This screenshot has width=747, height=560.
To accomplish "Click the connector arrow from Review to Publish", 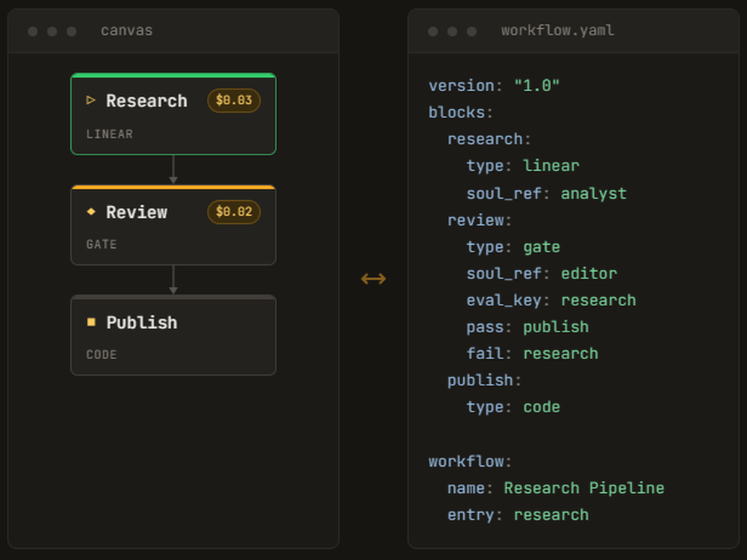I will pos(173,280).
